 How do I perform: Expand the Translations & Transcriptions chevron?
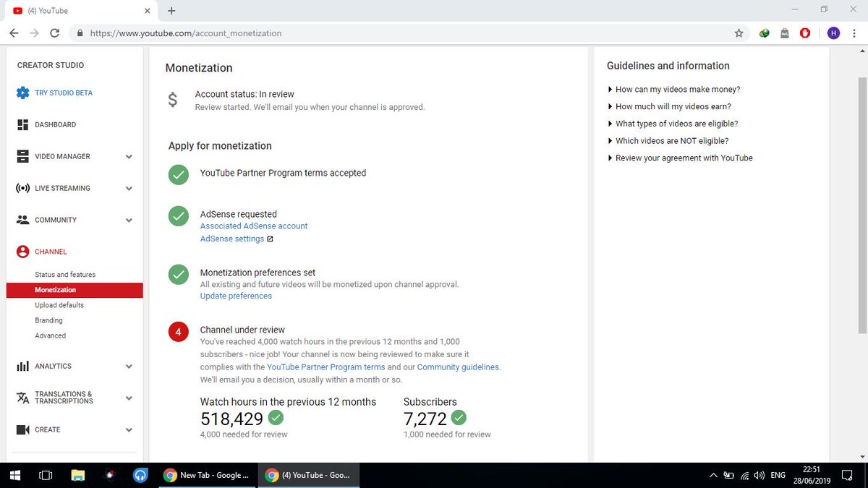pos(129,398)
